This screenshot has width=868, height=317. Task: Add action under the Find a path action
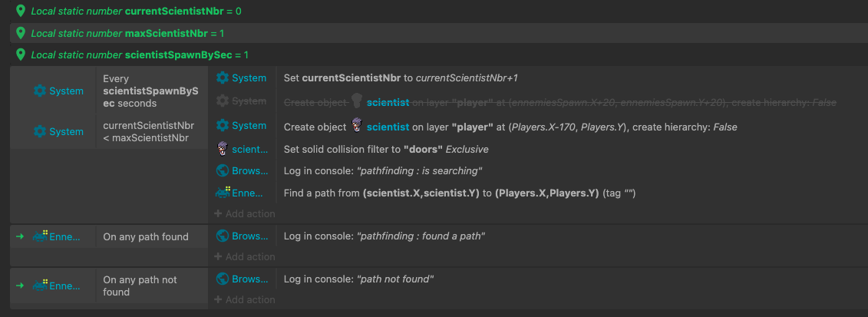pos(244,213)
